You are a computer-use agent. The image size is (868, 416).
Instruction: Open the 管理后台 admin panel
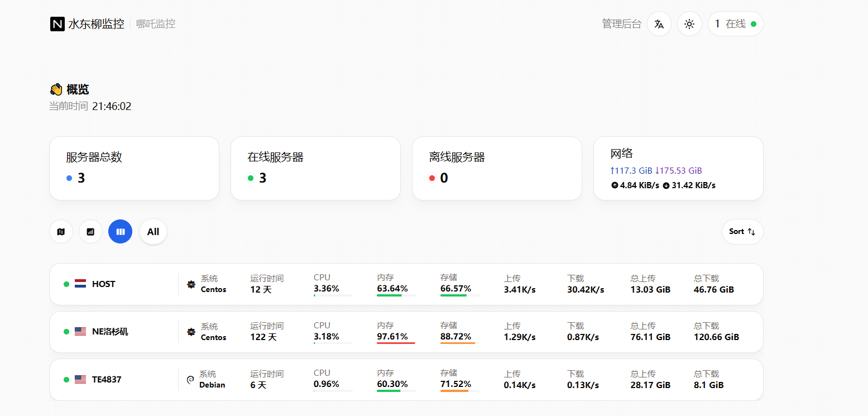621,23
